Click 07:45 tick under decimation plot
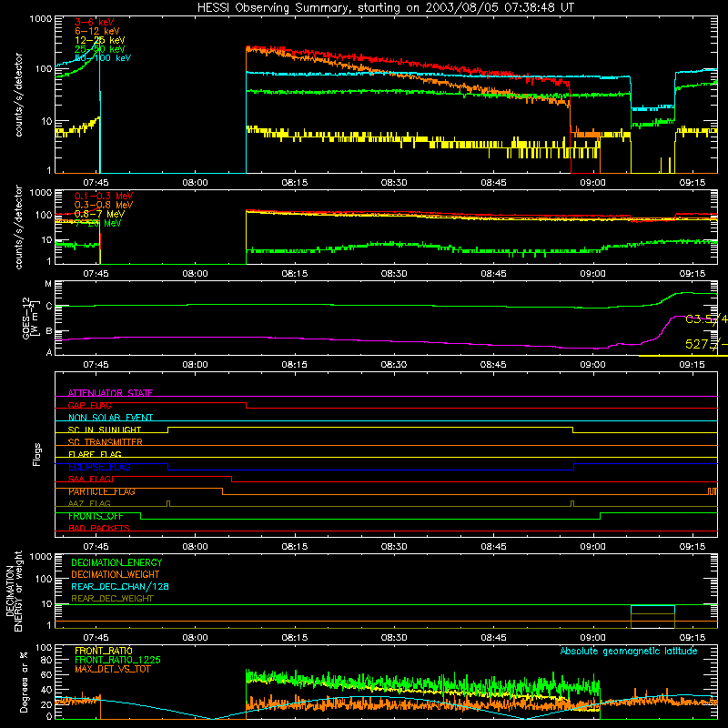Screen dimensions: 728x728 [x=96, y=638]
